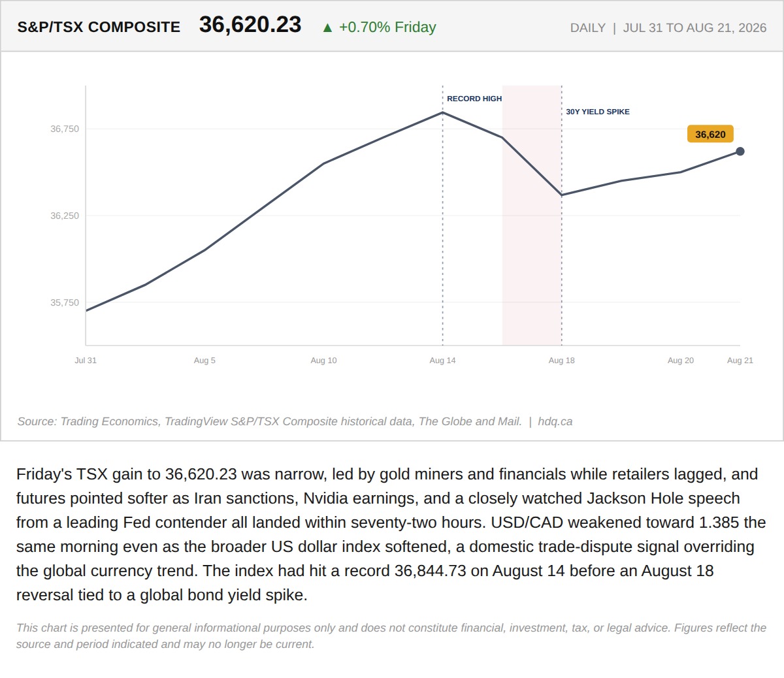Click the Aug 18 x-axis label
Viewport: 784px width, 678px height.
click(562, 361)
